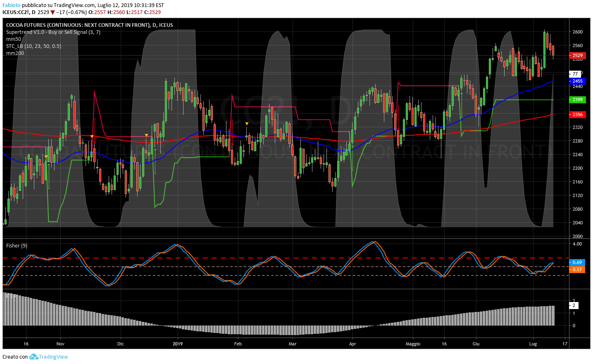Click the blue 0.69 Fisher value label
The height and width of the screenshot is (364, 593).
577,262
